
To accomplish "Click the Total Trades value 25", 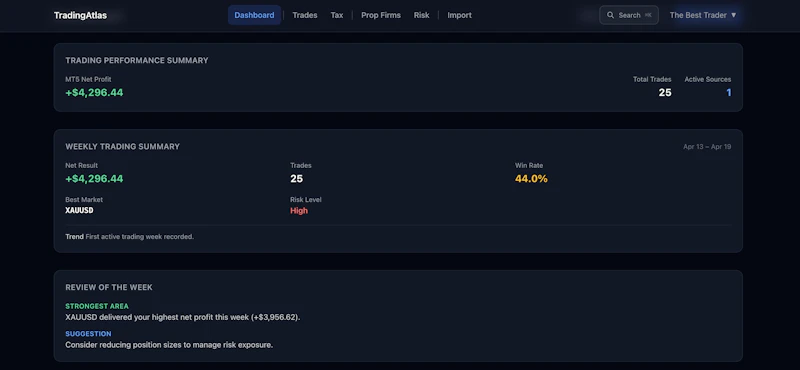I will pyautogui.click(x=665, y=93).
